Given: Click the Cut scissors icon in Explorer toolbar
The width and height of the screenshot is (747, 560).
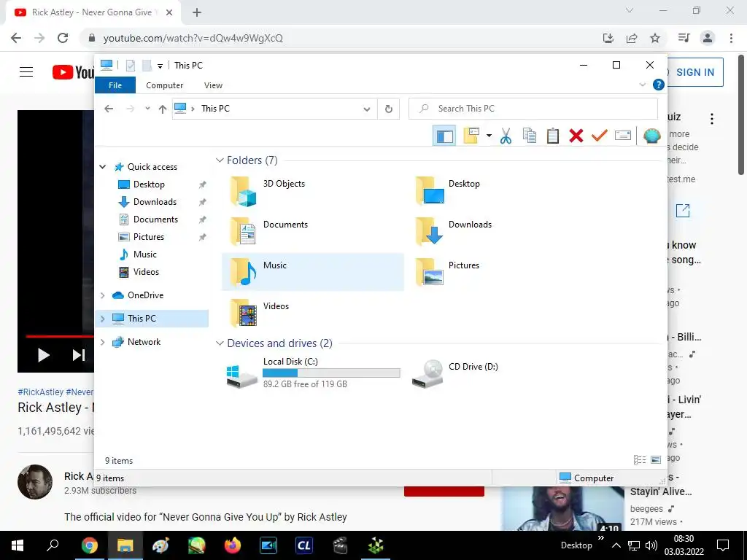Looking at the screenshot, I should coord(506,136).
